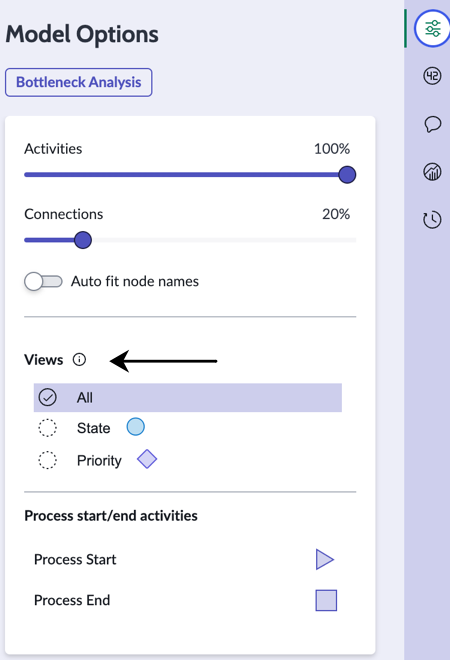The height and width of the screenshot is (660, 450).
Task: Open the chart analytics sidebar icon
Action: coord(432,172)
